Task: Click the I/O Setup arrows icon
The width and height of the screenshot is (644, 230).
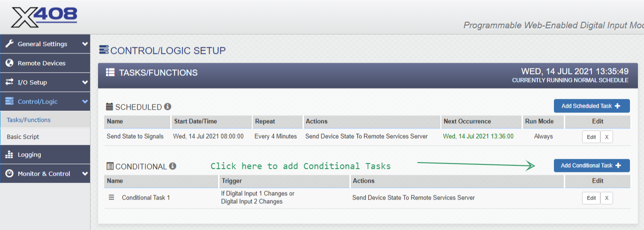Action: [x=9, y=82]
